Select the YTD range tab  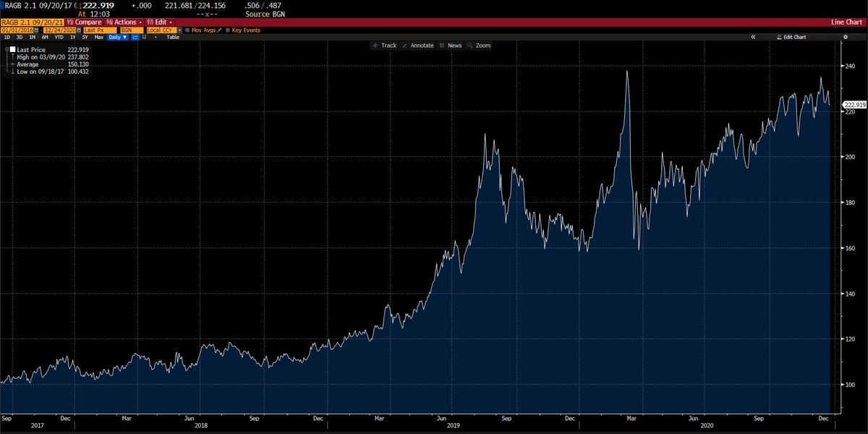pos(59,37)
